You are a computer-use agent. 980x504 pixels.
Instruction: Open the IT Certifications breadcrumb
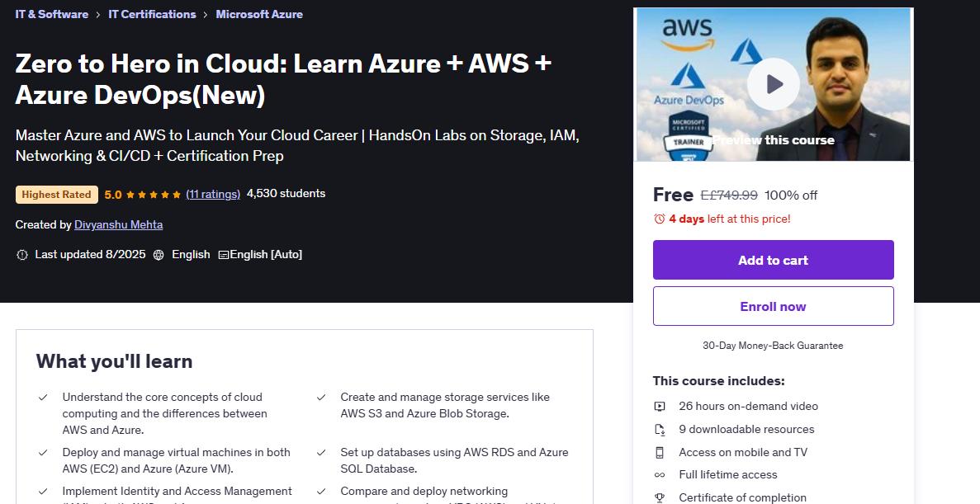pos(152,14)
